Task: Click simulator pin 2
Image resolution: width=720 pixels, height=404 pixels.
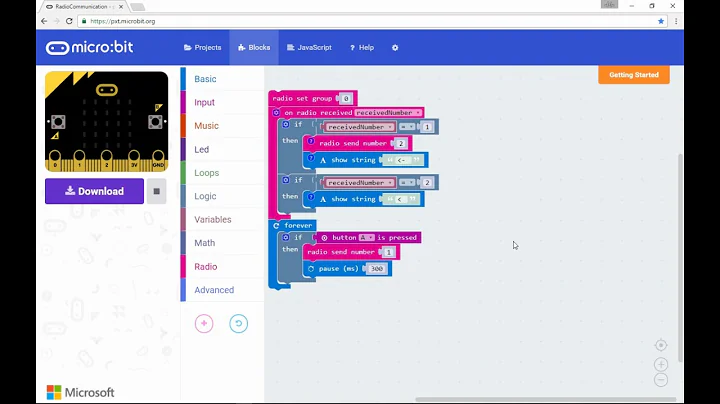Action: coord(107,156)
